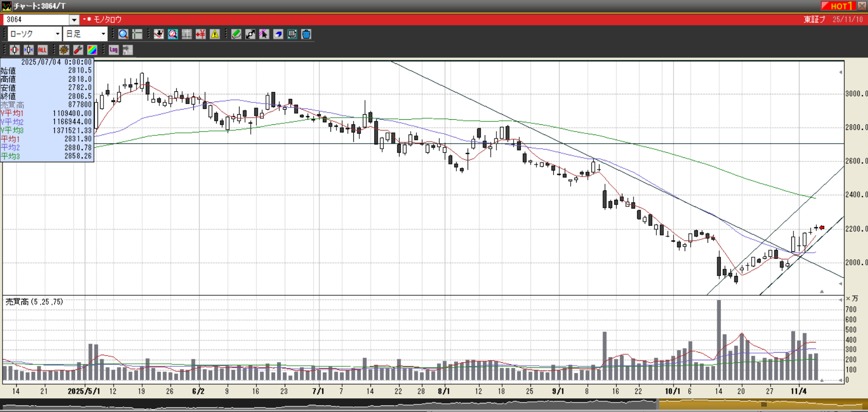Click the yellow warning triangle alert icon
This screenshot has height=412, width=868.
[215, 34]
